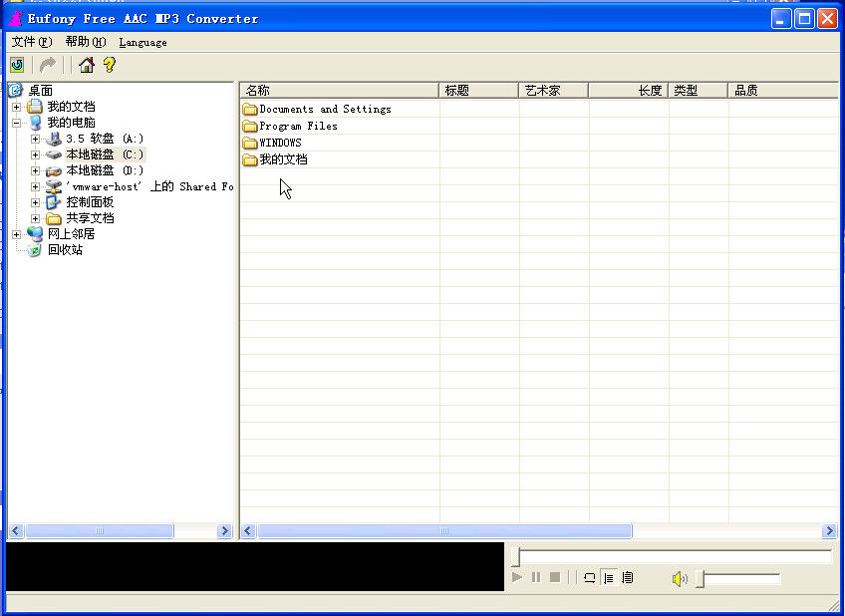845x616 pixels.
Task: Select 我的电脑 in the folder tree
Action: click(71, 123)
